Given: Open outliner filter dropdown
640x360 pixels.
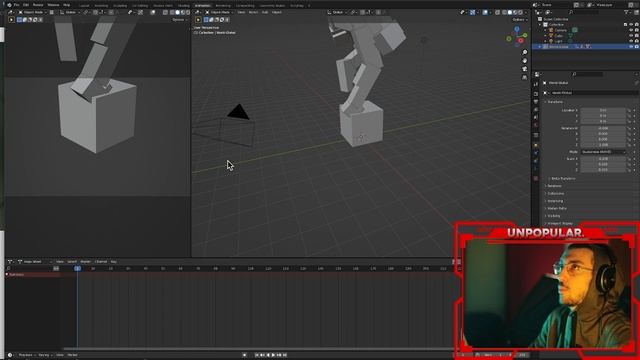Looking at the screenshot, I should click(x=627, y=12).
